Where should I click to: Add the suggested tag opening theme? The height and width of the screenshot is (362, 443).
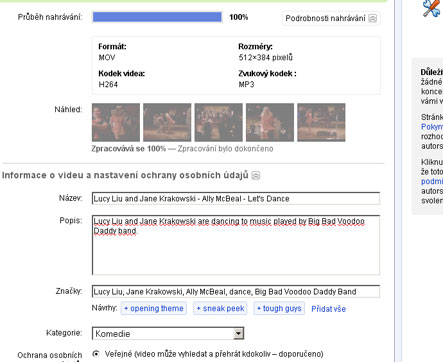pos(154,309)
